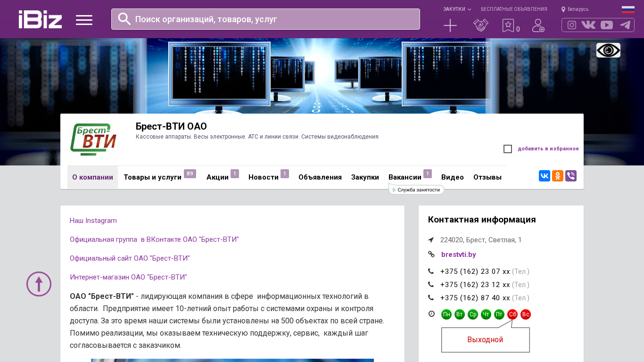This screenshot has width=644, height=362.
Task: Open the handshake partnership icon
Action: click(481, 25)
